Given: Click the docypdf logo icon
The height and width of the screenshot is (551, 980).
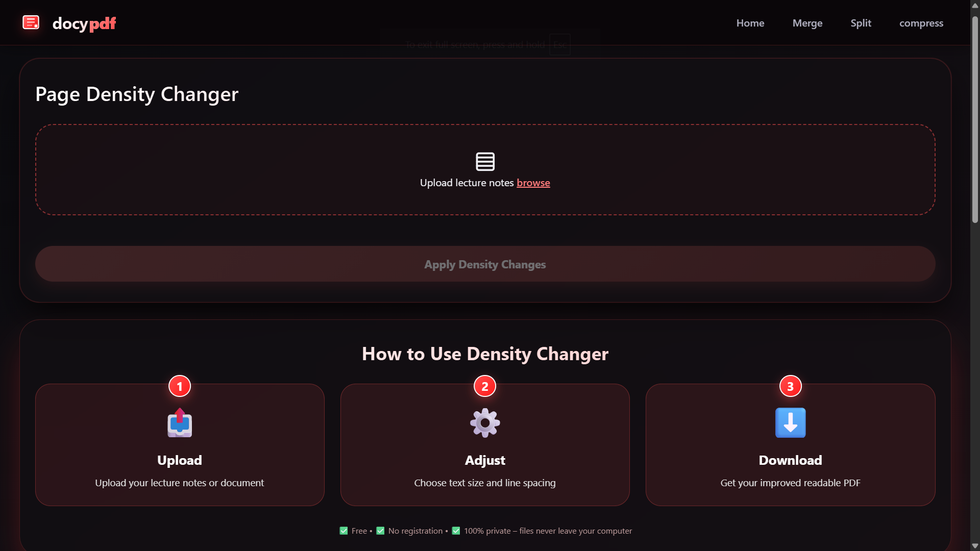Looking at the screenshot, I should [31, 22].
